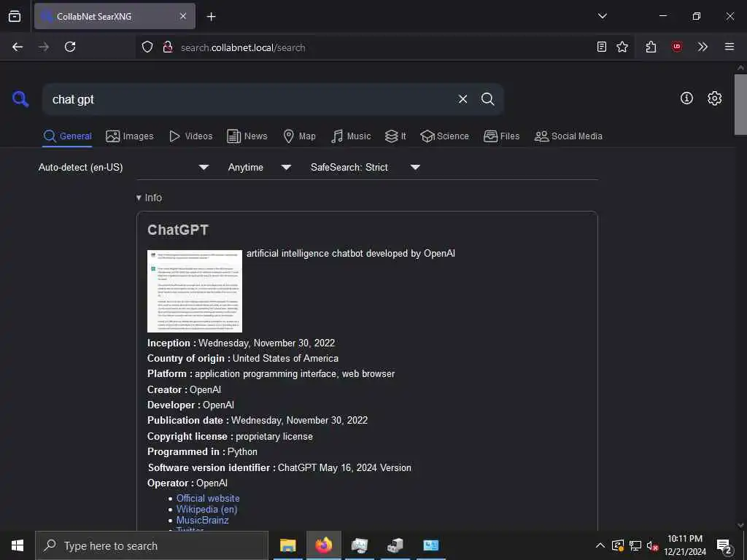Image resolution: width=747 pixels, height=560 pixels.
Task: Open the extensions puzzle icon
Action: pos(651,47)
